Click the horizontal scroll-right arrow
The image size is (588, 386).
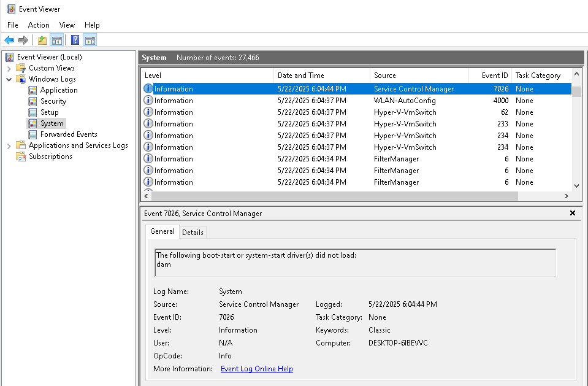tap(567, 196)
